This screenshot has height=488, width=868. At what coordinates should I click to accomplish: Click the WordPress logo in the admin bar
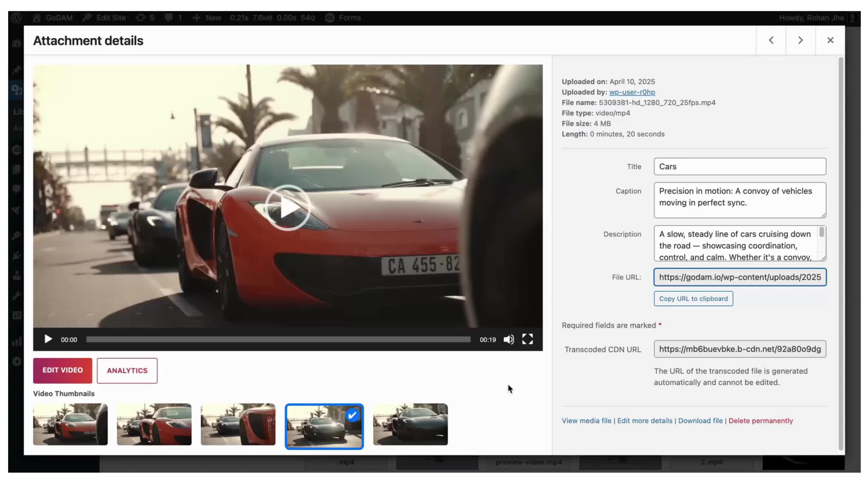click(16, 17)
